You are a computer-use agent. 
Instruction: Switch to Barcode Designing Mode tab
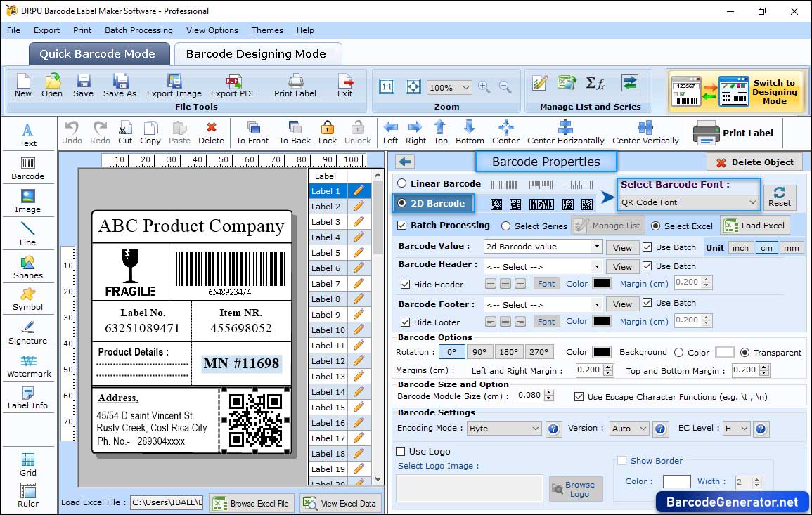click(x=256, y=54)
